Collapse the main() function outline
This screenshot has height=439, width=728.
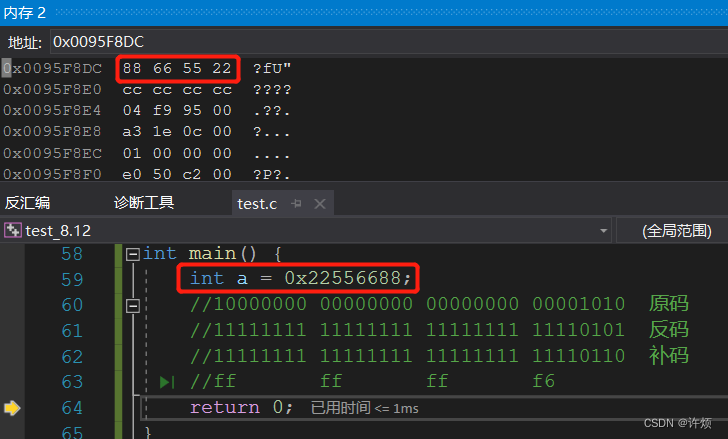pyautogui.click(x=133, y=254)
